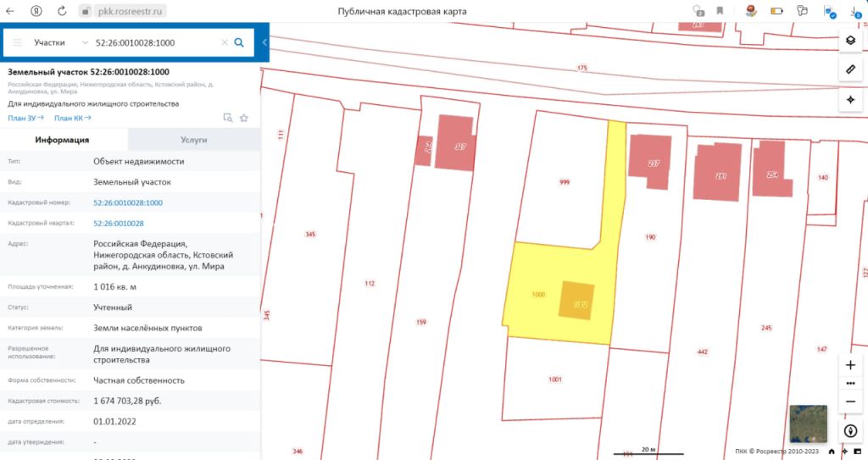
Task: Select the Информация tab
Action: point(64,141)
